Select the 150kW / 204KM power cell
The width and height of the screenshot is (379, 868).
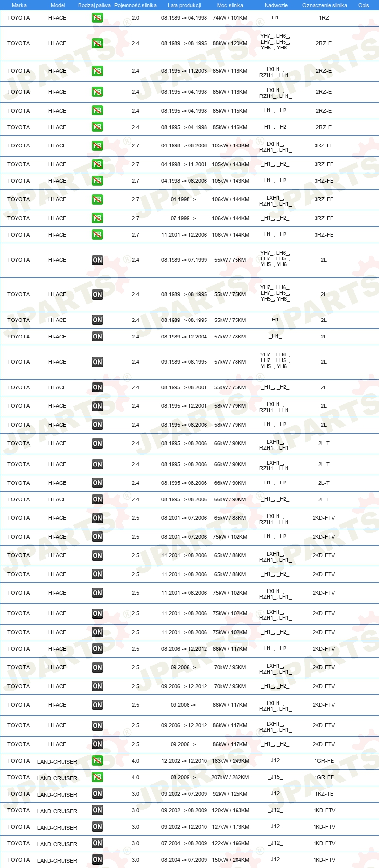point(230,860)
